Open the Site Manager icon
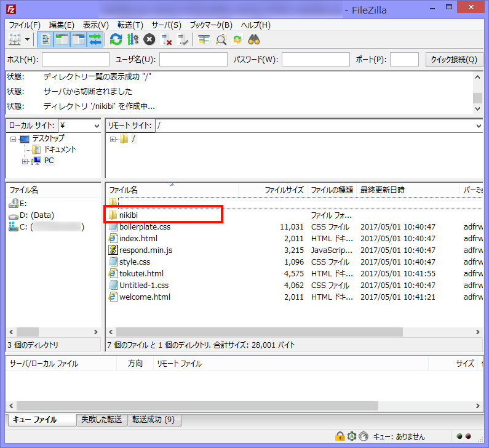The width and height of the screenshot is (489, 448). 15,39
